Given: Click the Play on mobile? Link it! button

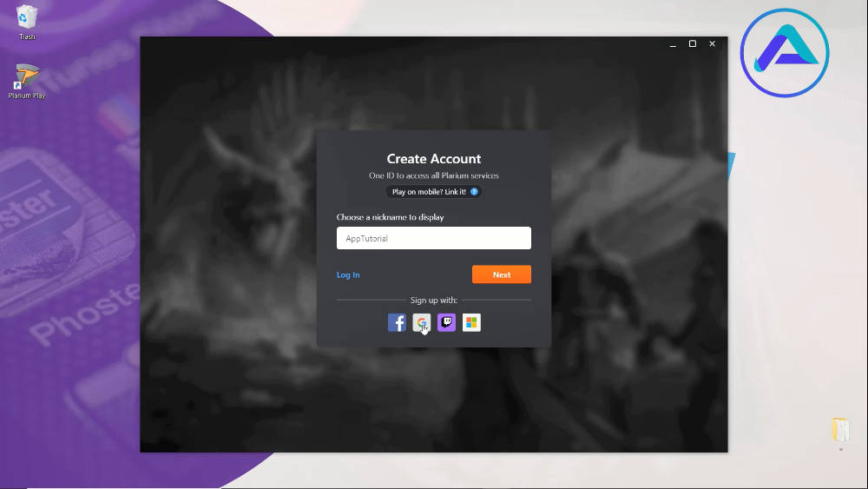Looking at the screenshot, I should click(433, 192).
